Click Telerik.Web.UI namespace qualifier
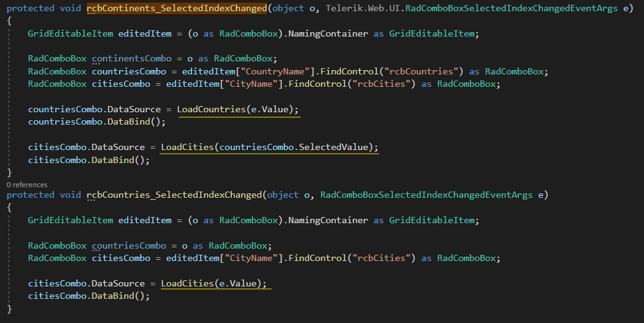Viewport: 644px width, 323px height. point(363,8)
